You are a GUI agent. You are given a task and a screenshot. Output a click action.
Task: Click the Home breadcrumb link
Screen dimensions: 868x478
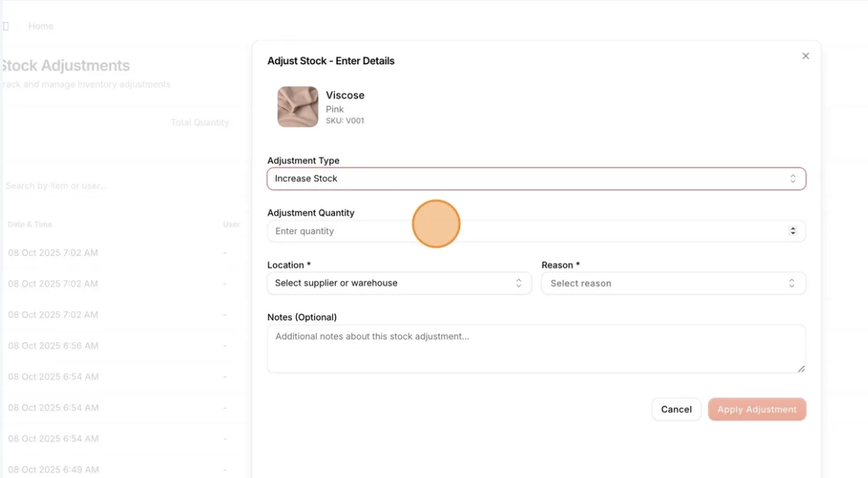click(x=41, y=26)
